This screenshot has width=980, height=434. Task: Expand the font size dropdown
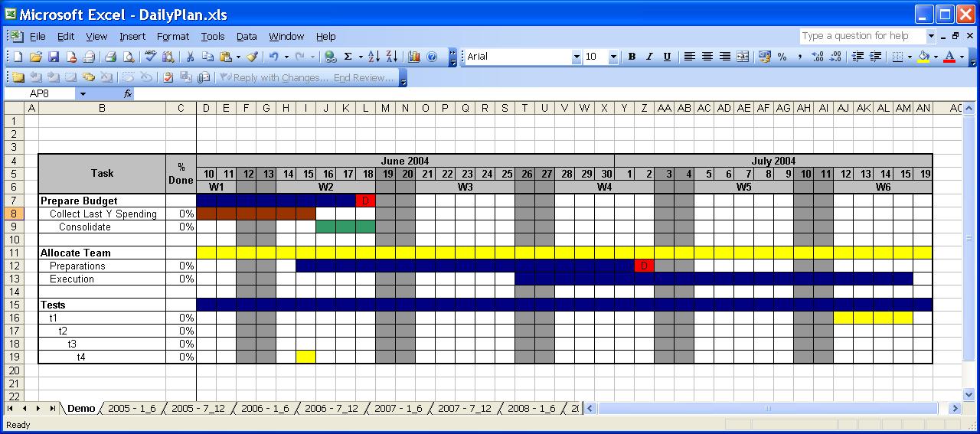coord(612,57)
